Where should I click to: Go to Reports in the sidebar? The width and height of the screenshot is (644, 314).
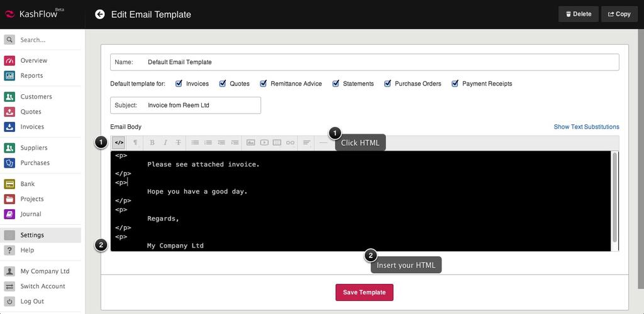pyautogui.click(x=31, y=75)
